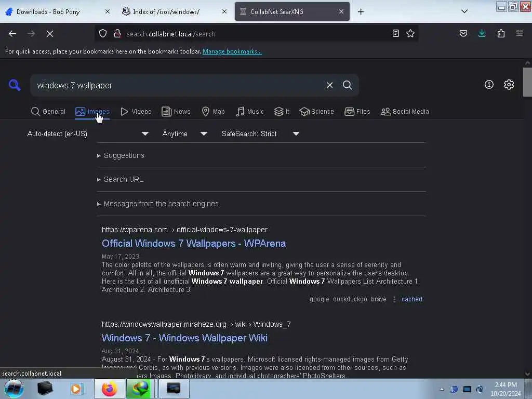
Task: Open a new browser tab
Action: (361, 12)
